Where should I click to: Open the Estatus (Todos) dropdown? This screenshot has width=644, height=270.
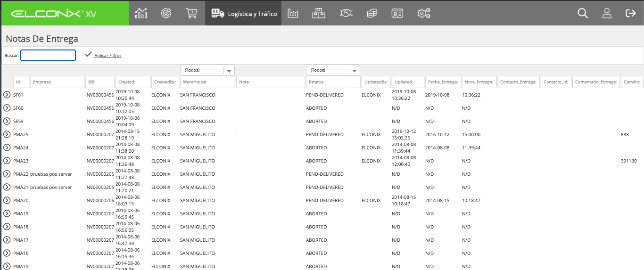pyautogui.click(x=333, y=70)
